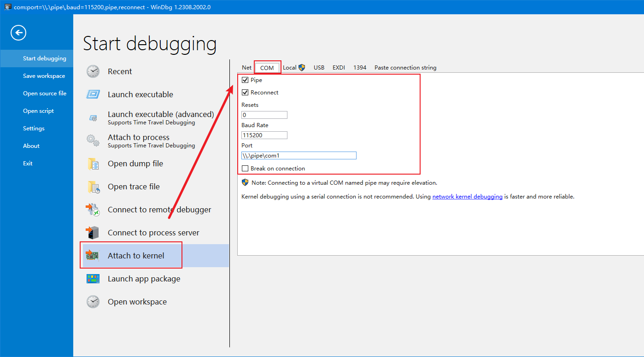Screen dimensions: 644x357
Task: Click the Connect to remote debugger icon
Action: point(93,210)
